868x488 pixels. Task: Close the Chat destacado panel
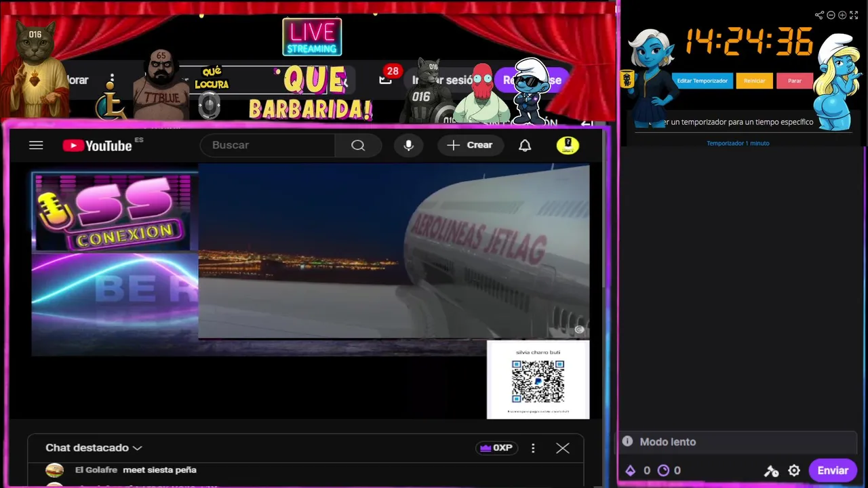pos(563,448)
